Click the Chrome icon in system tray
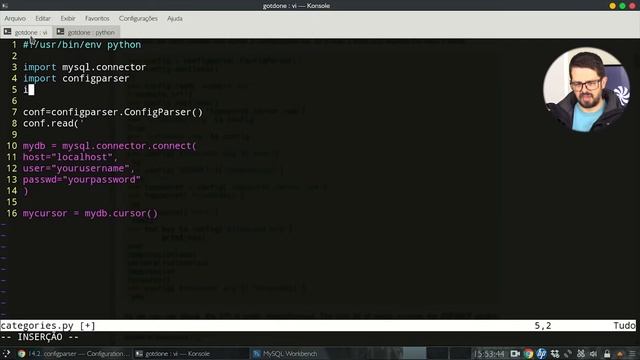 pos(528,353)
